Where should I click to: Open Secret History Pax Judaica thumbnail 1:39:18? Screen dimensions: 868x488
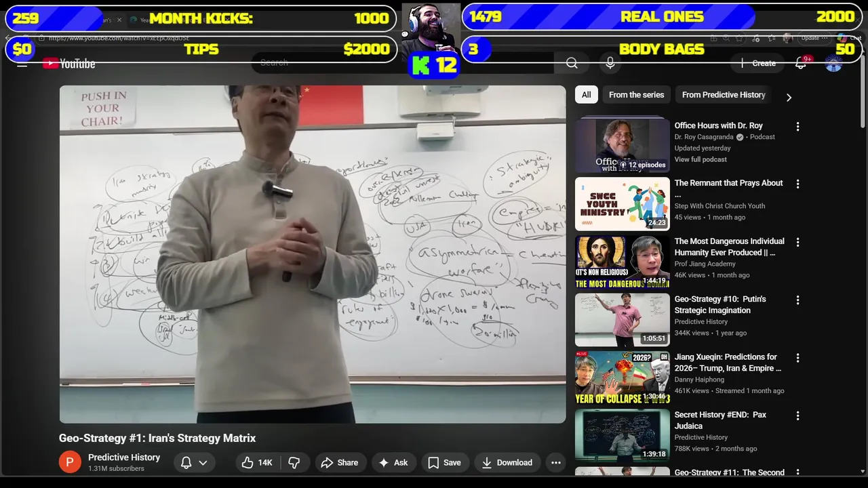click(623, 436)
